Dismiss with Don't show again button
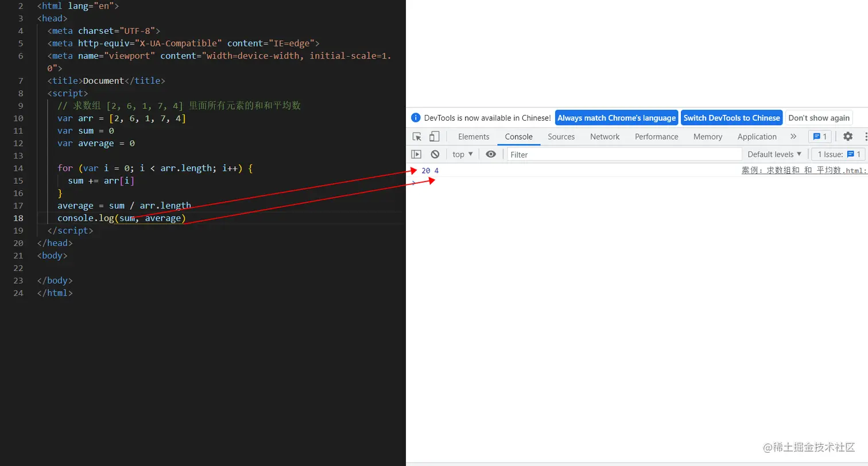This screenshot has height=466, width=868. click(x=819, y=118)
